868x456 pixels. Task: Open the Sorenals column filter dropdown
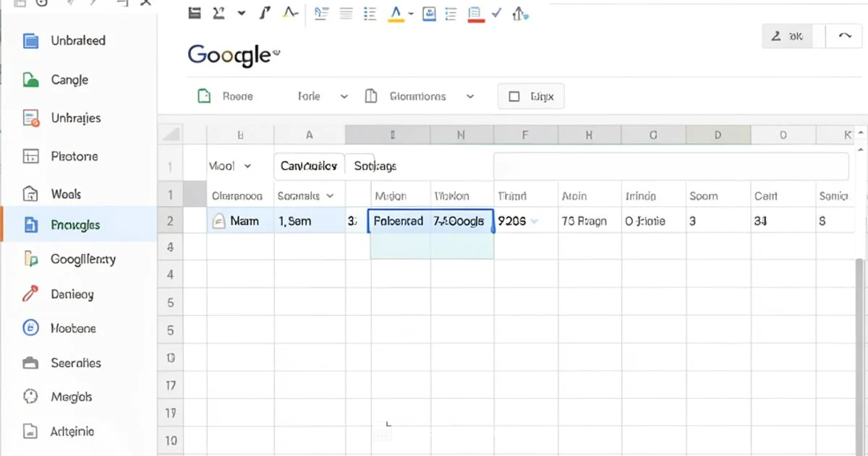[x=331, y=196]
